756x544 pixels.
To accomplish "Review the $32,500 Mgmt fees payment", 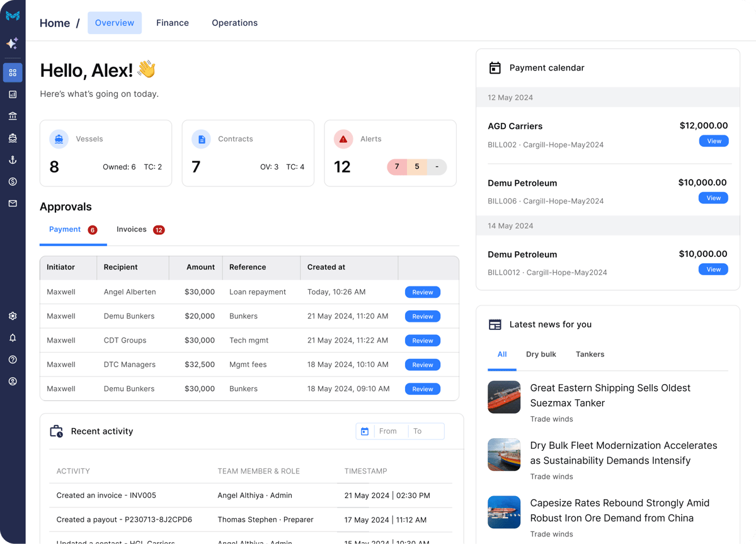I will coord(422,365).
